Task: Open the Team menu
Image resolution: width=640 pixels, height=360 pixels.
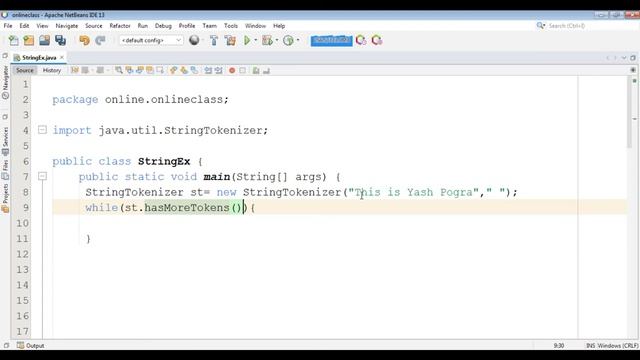Action: pyautogui.click(x=209, y=26)
